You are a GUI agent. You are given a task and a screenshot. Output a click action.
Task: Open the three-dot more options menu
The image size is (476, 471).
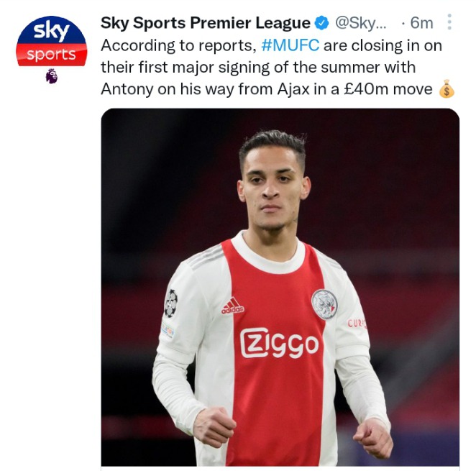tap(449, 22)
